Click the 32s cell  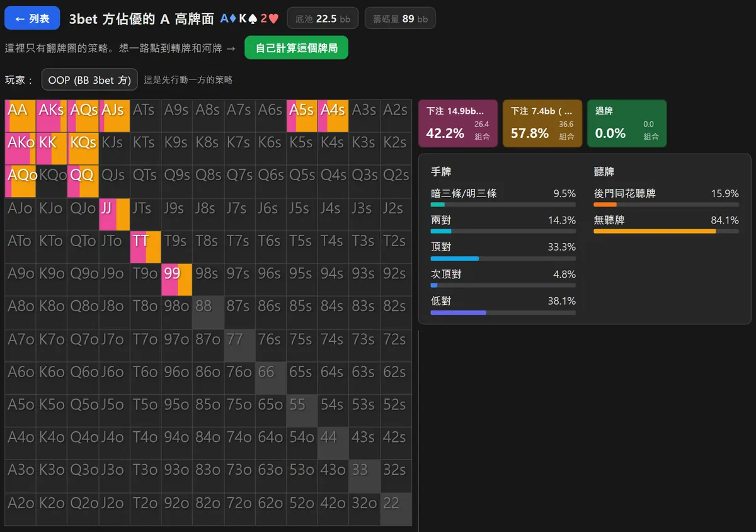[396, 476]
